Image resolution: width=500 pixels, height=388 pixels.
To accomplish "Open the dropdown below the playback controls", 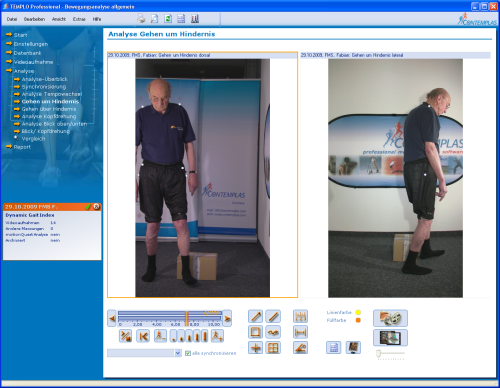I will [144, 353].
